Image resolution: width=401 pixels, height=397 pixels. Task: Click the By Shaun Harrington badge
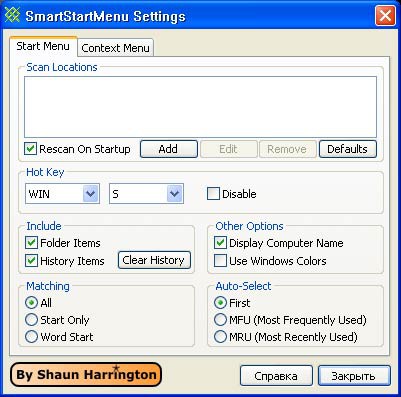[86, 374]
